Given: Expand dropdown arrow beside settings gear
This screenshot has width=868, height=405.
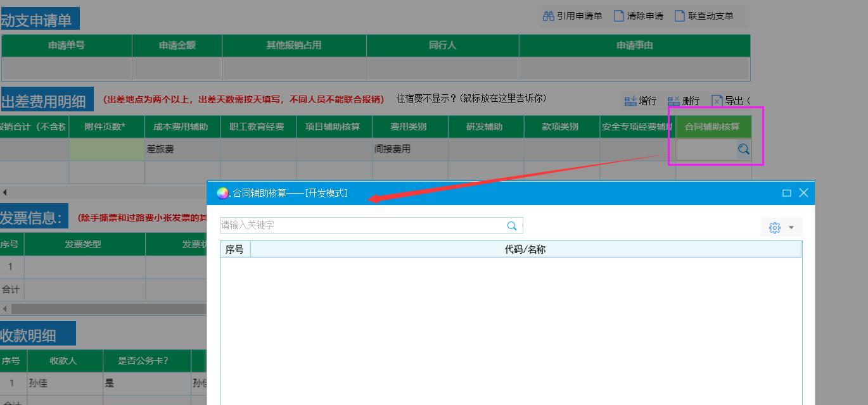Looking at the screenshot, I should [x=791, y=228].
